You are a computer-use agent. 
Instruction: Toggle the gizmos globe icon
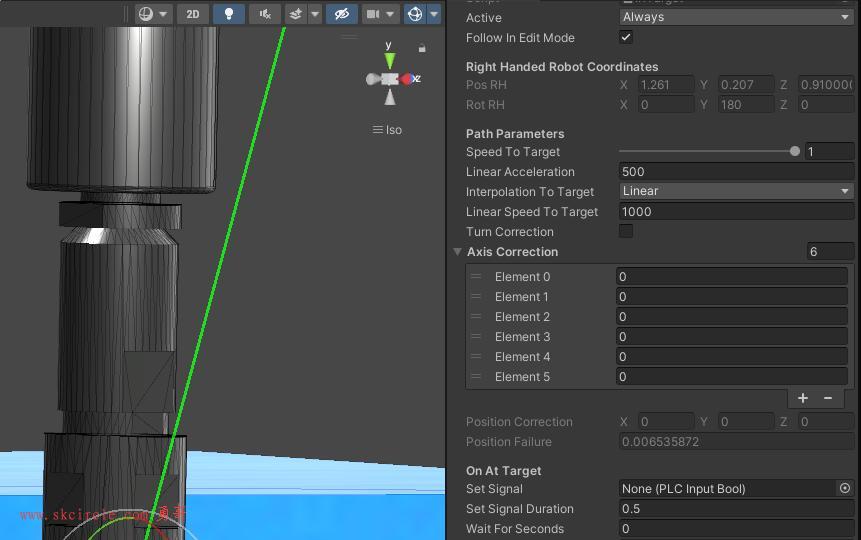click(x=415, y=14)
